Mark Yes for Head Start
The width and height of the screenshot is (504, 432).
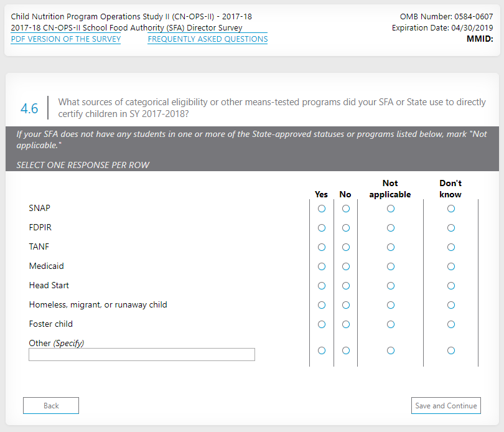(322, 286)
